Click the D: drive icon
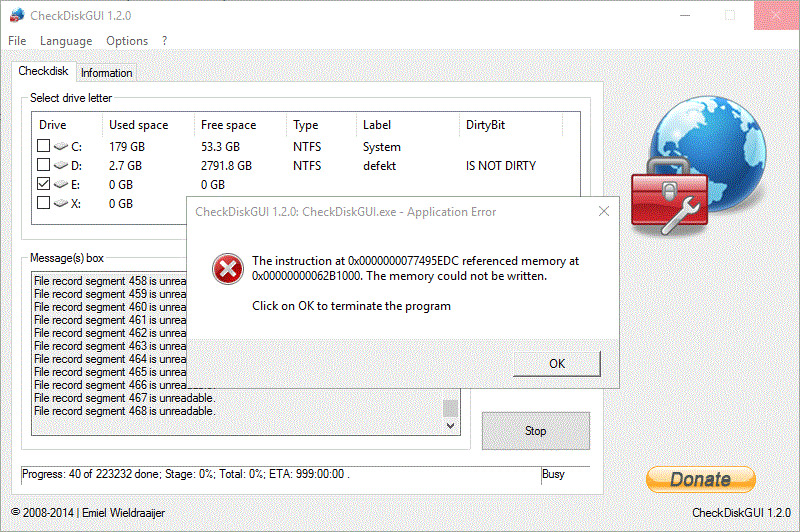The image size is (800, 532). 61,165
